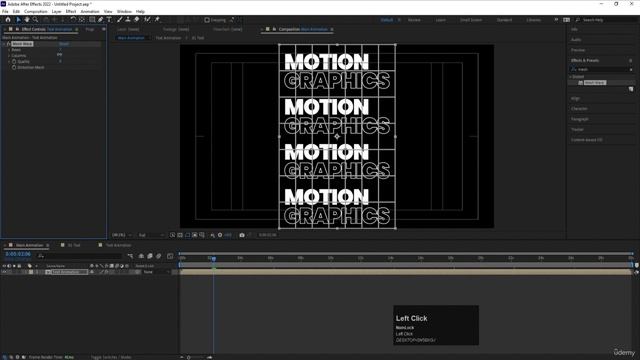The image size is (640, 360).
Task: Open the workspace overflow chevron menu
Action: pos(556,20)
